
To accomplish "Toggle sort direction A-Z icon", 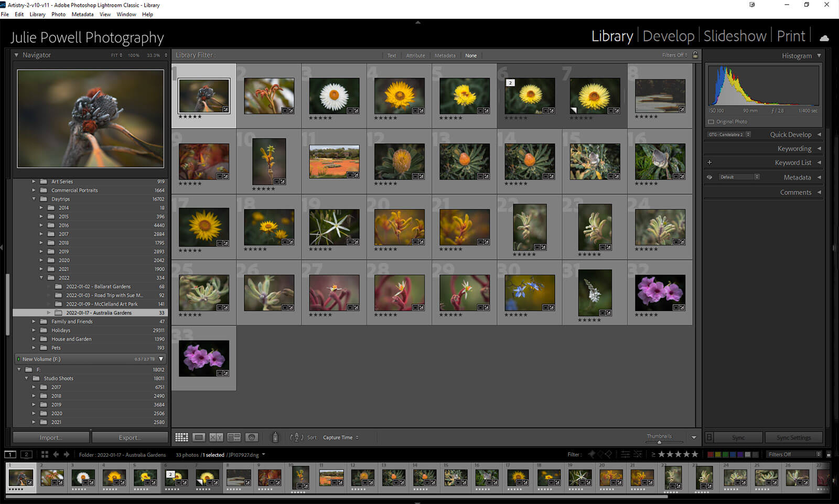I will pos(296,437).
